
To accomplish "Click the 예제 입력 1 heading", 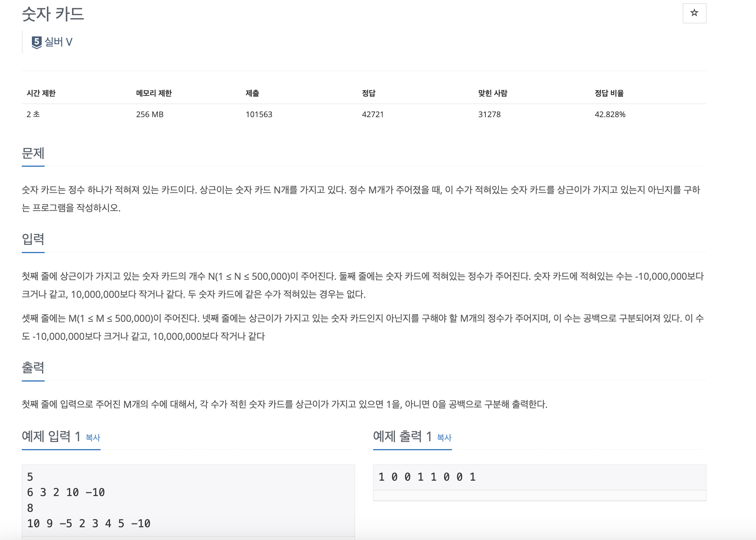I will (x=51, y=436).
